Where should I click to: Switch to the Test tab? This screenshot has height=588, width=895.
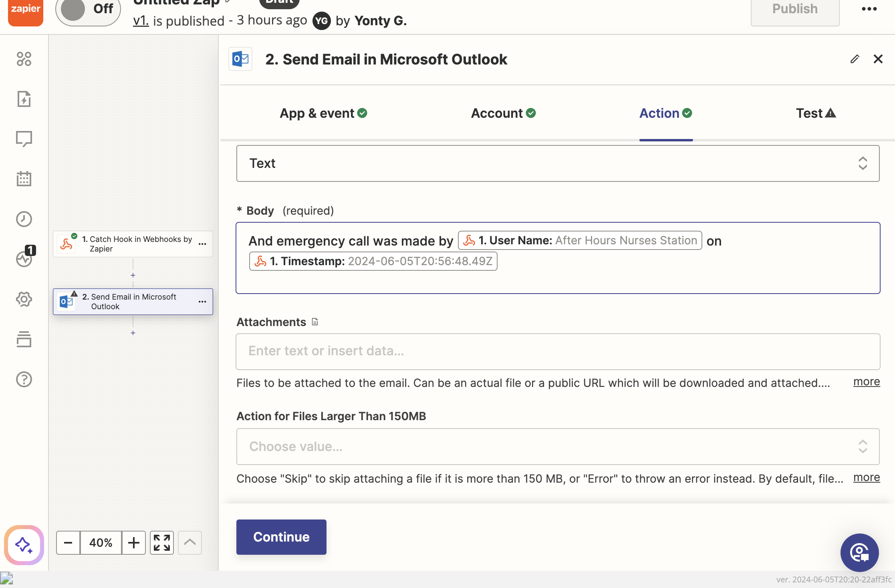(816, 113)
